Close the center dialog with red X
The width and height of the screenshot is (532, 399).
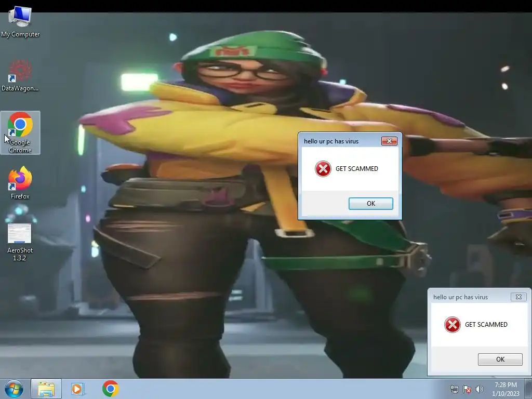389,141
